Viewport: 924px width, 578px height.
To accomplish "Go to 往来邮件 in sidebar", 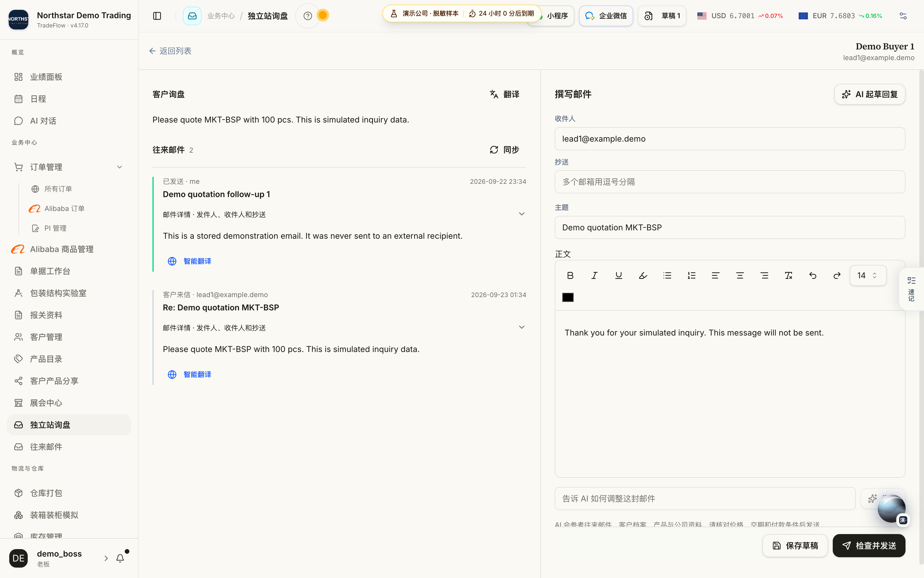I will click(x=69, y=447).
